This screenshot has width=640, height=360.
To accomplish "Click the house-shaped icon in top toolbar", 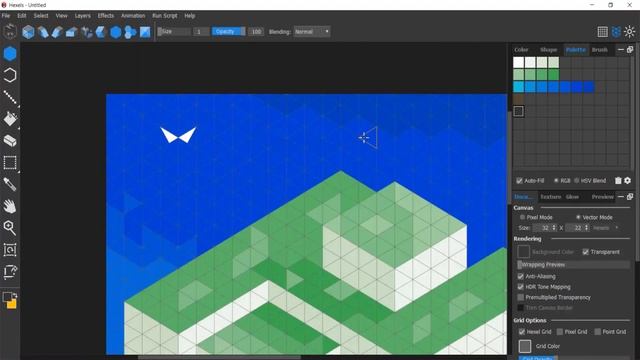I will pyautogui.click(x=71, y=32).
